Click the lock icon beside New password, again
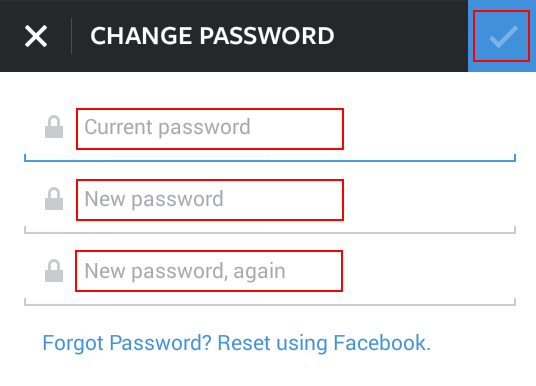 [x=54, y=271]
